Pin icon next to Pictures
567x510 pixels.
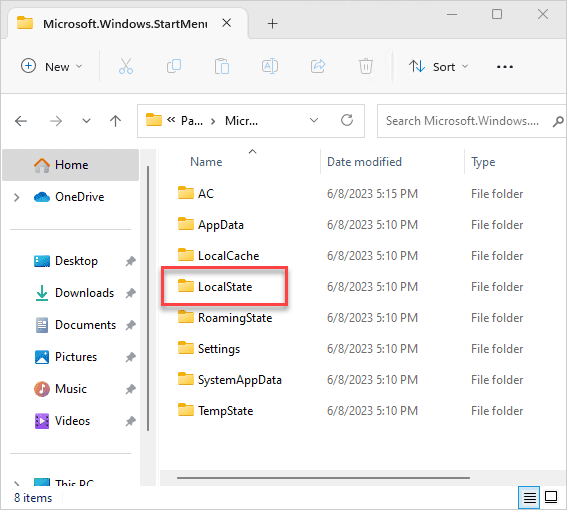coord(131,357)
